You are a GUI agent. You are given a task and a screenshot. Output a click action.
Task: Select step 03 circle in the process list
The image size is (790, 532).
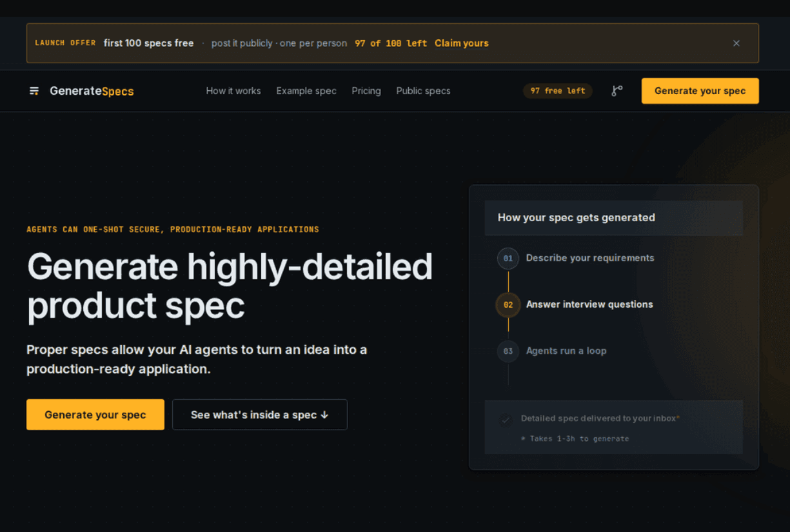click(x=508, y=351)
